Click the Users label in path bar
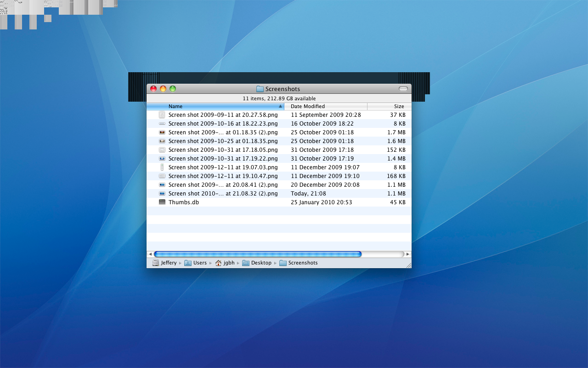Image resolution: width=588 pixels, height=368 pixels. [x=200, y=263]
